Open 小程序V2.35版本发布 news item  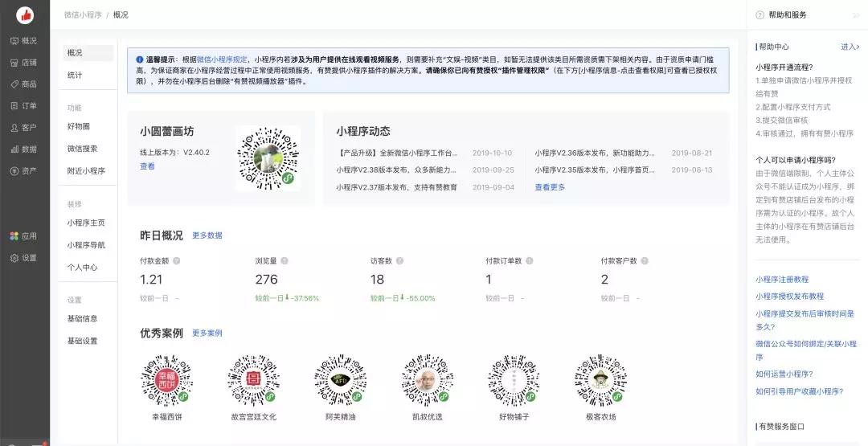coord(595,170)
